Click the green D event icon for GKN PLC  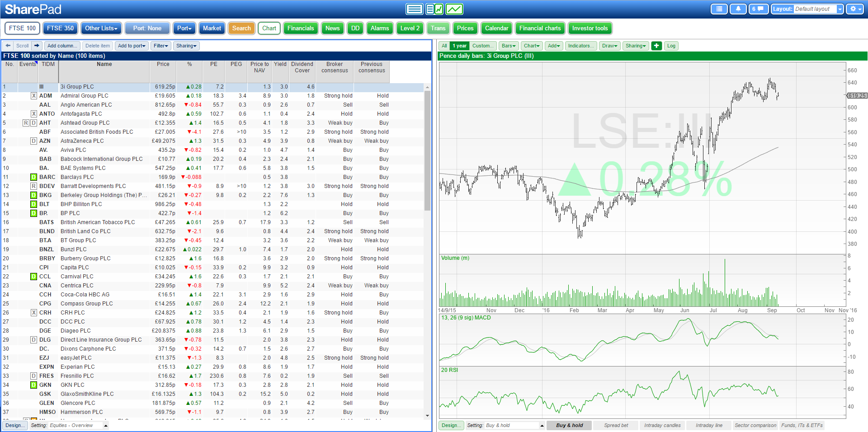33,385
